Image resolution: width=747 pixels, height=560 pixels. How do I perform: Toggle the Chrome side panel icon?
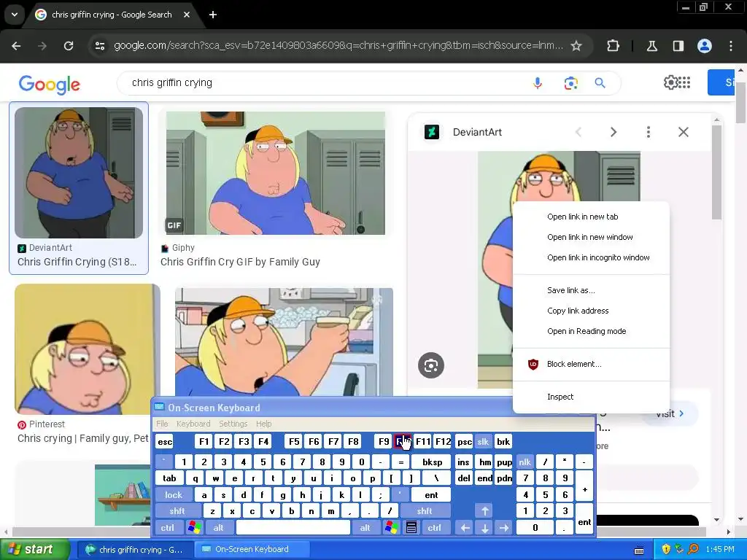pyautogui.click(x=678, y=46)
